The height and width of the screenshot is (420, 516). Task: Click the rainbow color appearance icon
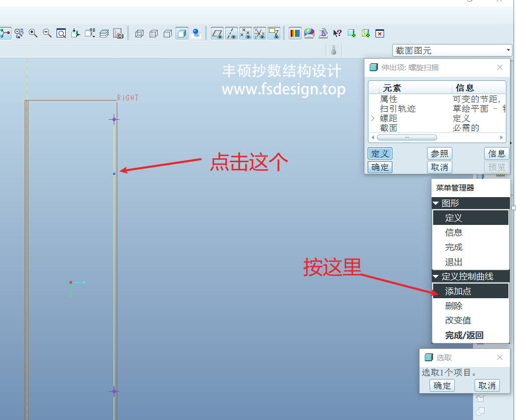pos(295,33)
